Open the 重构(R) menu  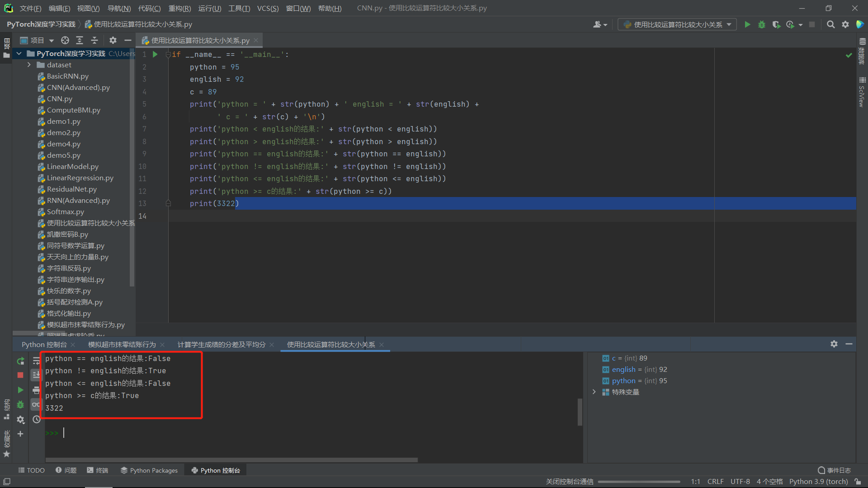tap(179, 8)
